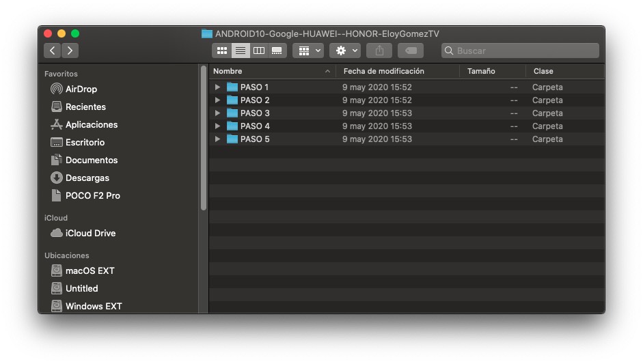Switch to gallery view mode
This screenshot has width=643, height=364.
277,51
